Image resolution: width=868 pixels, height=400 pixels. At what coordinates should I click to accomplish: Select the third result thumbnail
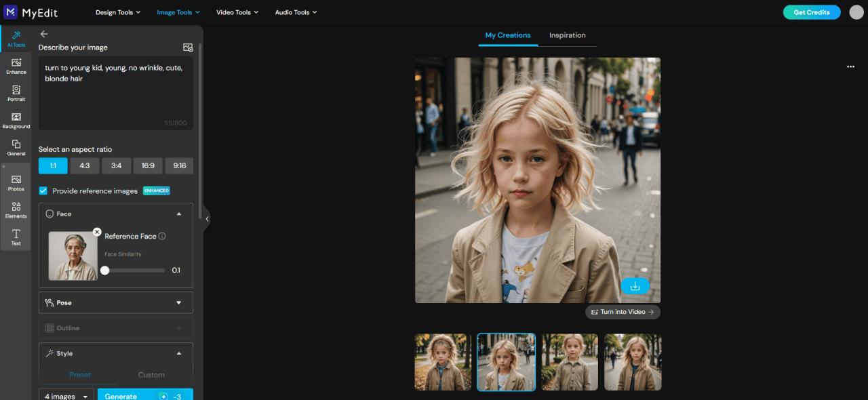pos(570,362)
